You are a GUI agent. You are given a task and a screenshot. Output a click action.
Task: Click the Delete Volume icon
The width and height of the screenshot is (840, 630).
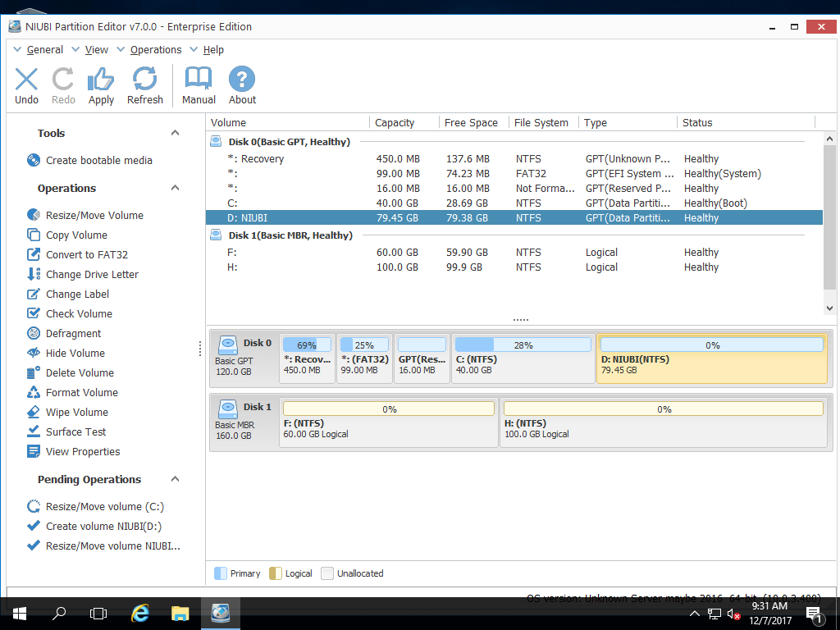33,373
